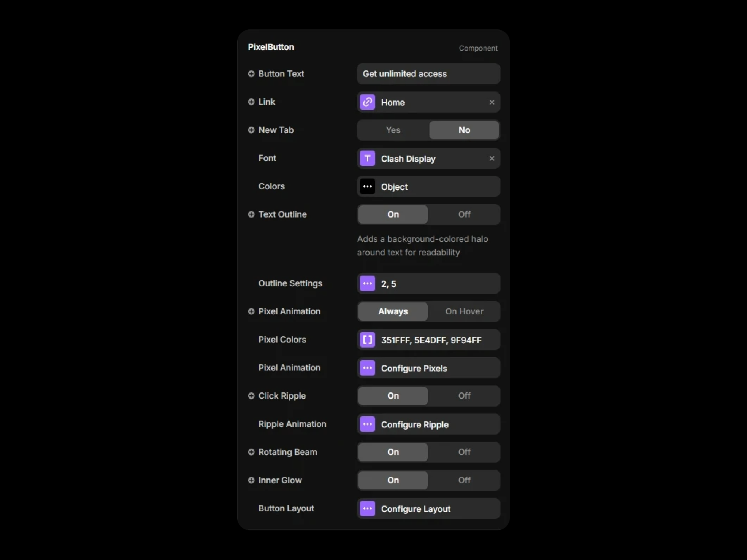Open the Clash Display font selector

(x=430, y=158)
